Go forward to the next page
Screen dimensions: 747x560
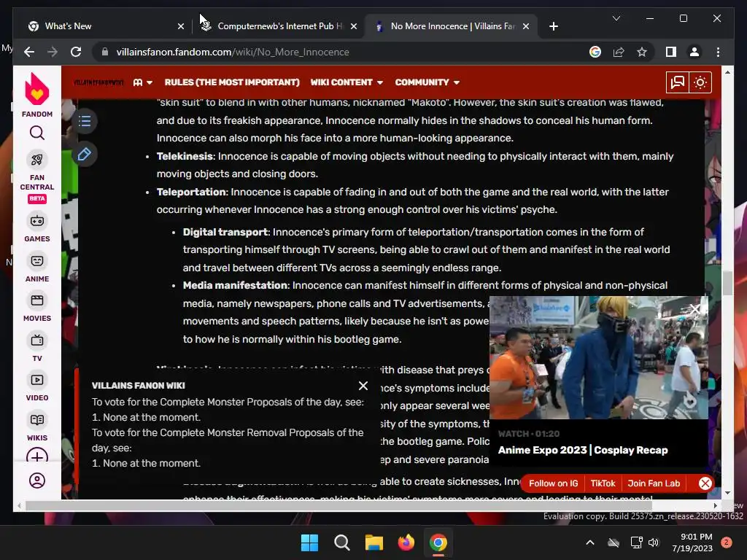pyautogui.click(x=53, y=52)
